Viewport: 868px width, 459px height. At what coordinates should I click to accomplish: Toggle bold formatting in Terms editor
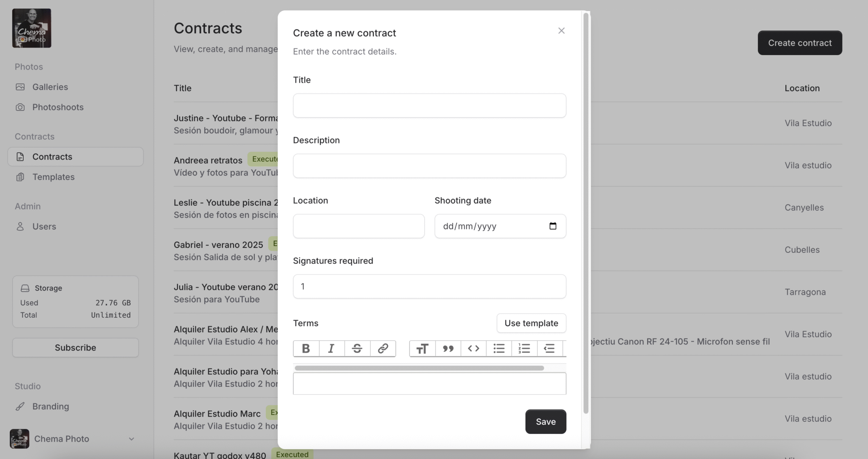(x=306, y=349)
